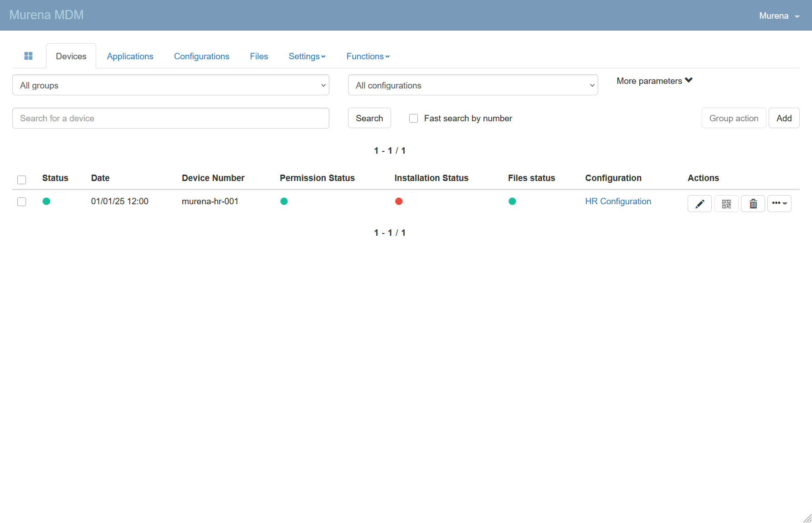Click the red installation status indicator
Image resolution: width=812 pixels, height=523 pixels.
tap(399, 201)
